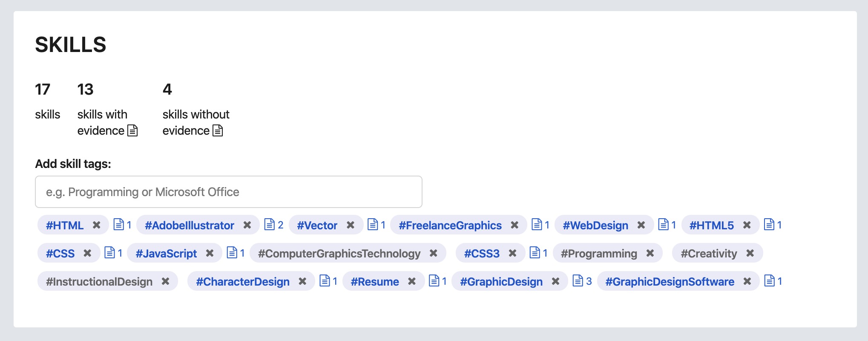This screenshot has height=341, width=868.
Task: Open evidence icon beside #FreelanceGraphics
Action: tap(537, 224)
